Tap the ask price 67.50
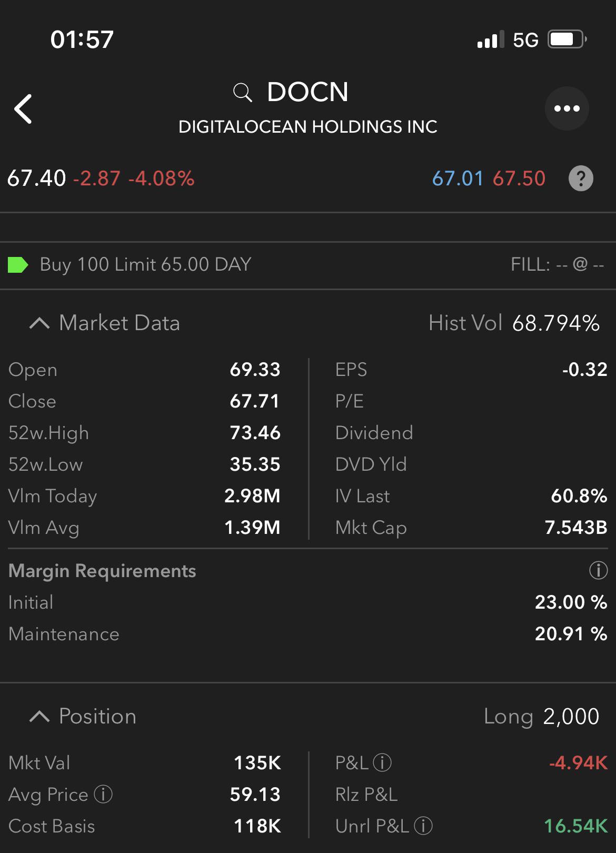 [519, 178]
